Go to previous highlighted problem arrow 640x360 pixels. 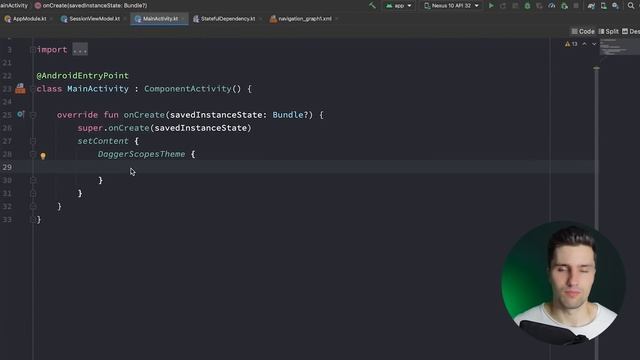584,44
